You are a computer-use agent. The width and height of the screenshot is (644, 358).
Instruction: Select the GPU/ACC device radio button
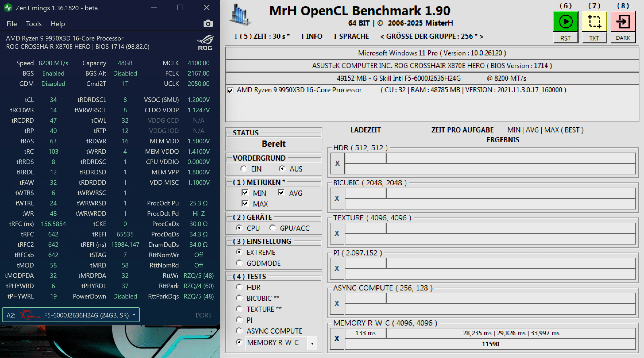pos(272,228)
